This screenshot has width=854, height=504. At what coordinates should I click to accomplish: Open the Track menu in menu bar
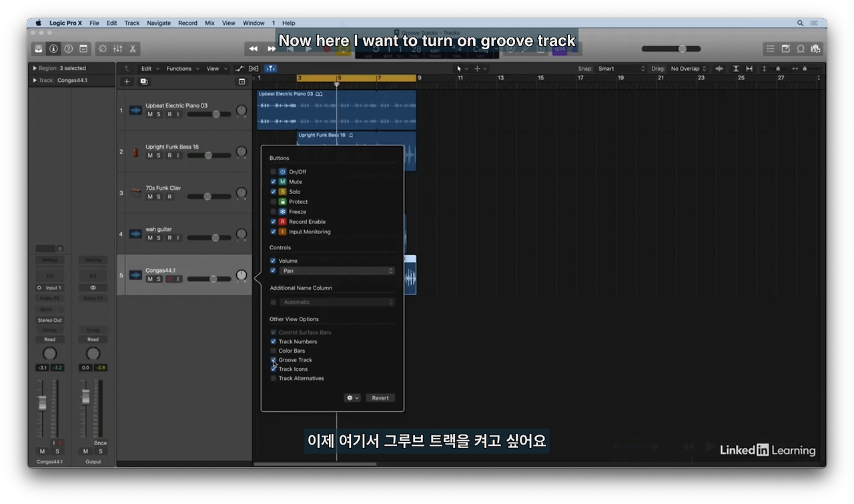(132, 23)
